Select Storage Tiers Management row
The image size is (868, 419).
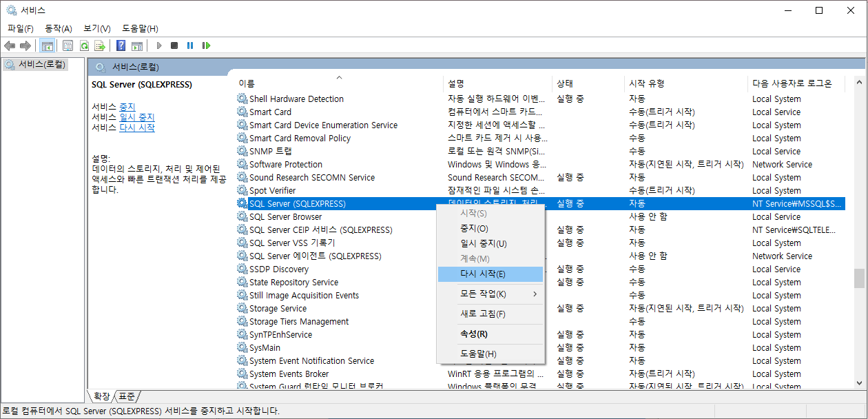point(540,321)
